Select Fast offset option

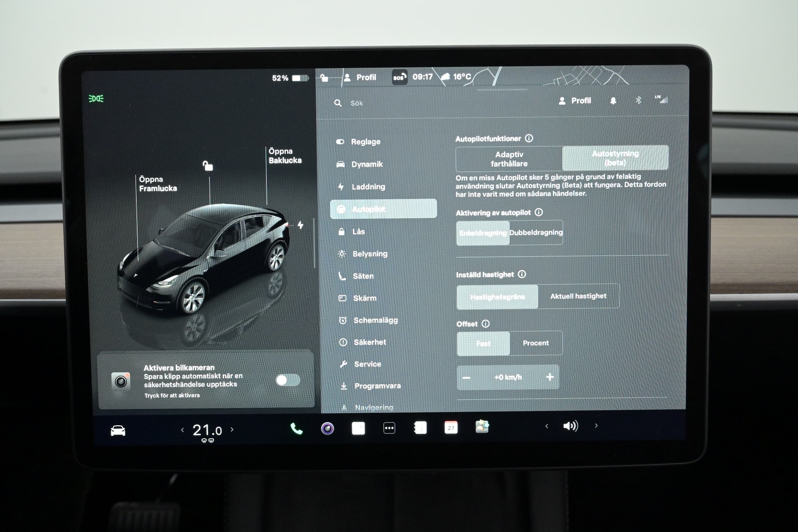[x=483, y=343]
